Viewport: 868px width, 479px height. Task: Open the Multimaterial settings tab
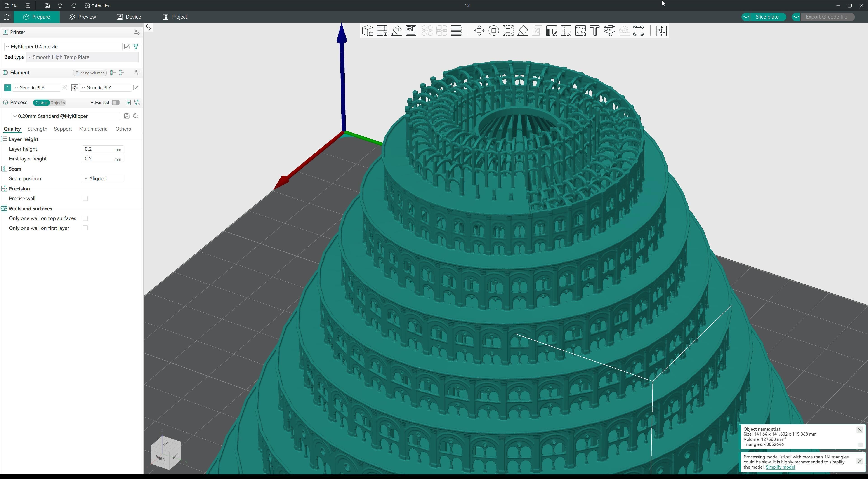click(x=94, y=129)
